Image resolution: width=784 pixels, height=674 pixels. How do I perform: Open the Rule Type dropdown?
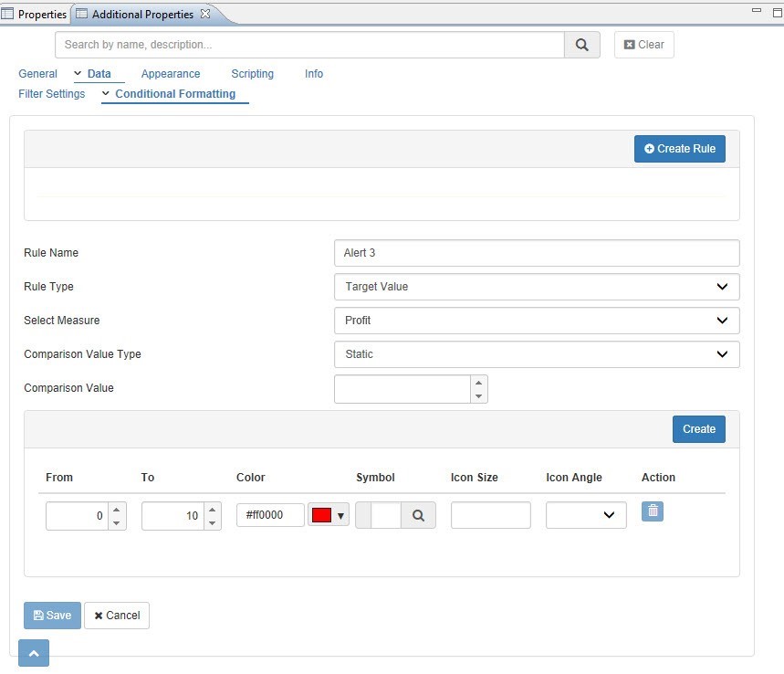click(x=537, y=287)
